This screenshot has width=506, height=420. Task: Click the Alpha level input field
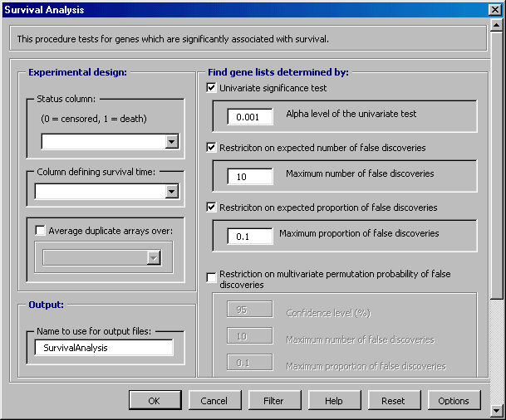(x=250, y=117)
